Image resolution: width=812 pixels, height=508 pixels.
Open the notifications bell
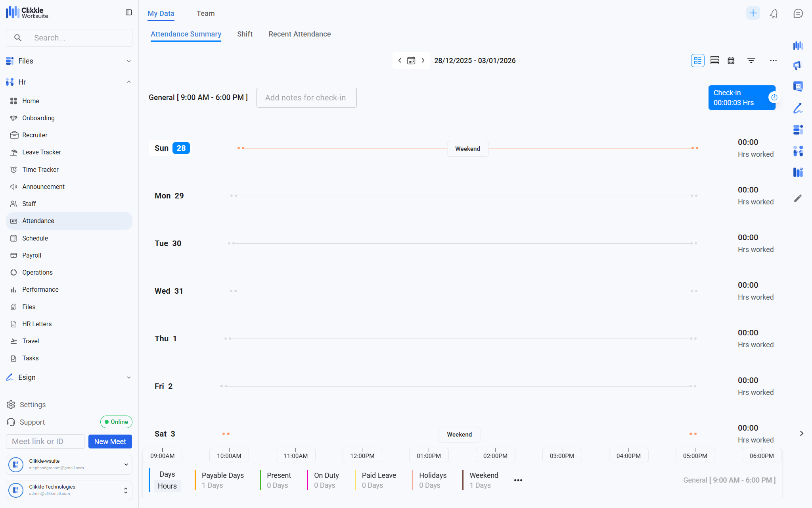click(x=774, y=13)
